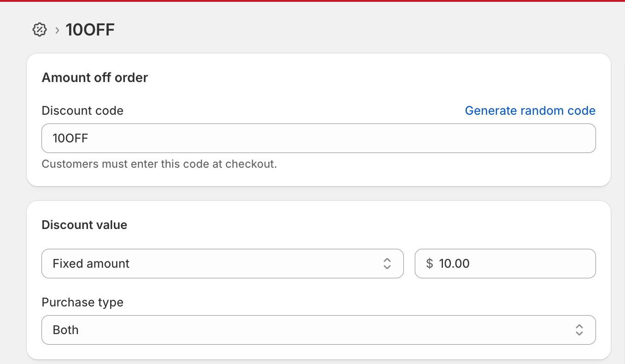The image size is (625, 364).
Task: Click the Discount code field label
Action: 83,111
